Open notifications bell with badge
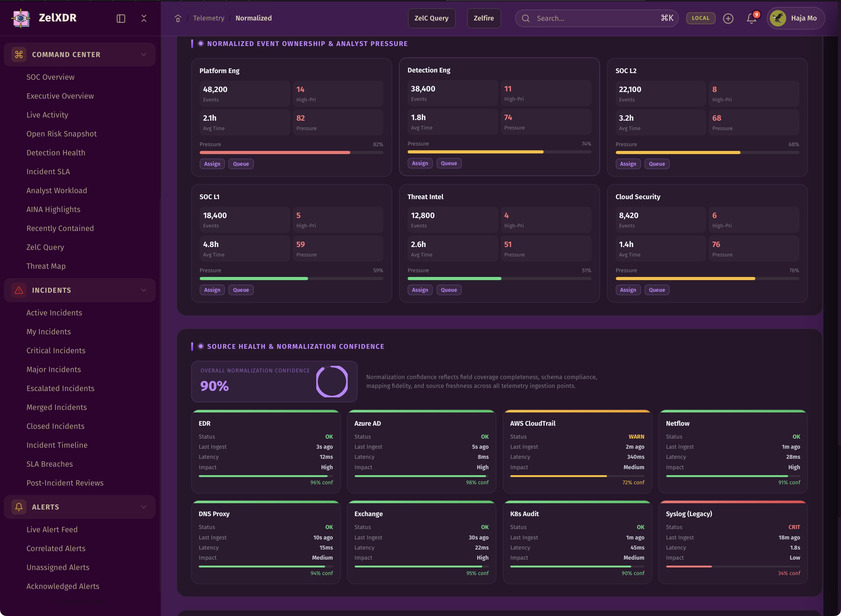 pyautogui.click(x=752, y=18)
